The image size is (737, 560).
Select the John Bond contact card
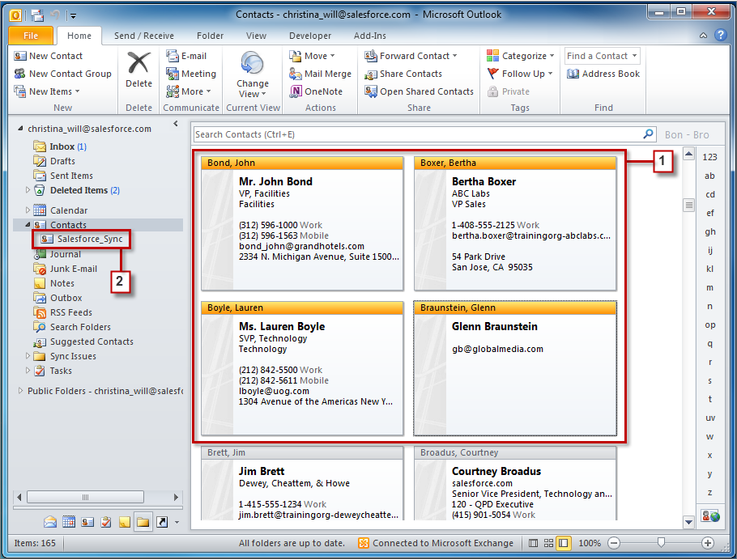pos(302,223)
